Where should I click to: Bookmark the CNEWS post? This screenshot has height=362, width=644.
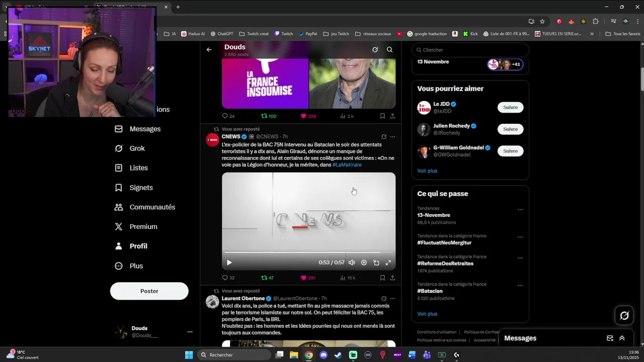382,278
